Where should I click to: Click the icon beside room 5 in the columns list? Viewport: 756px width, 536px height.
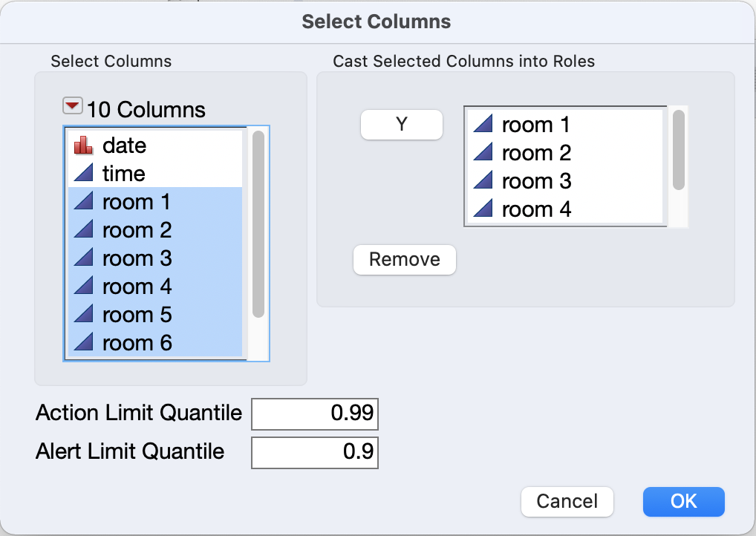coord(82,315)
